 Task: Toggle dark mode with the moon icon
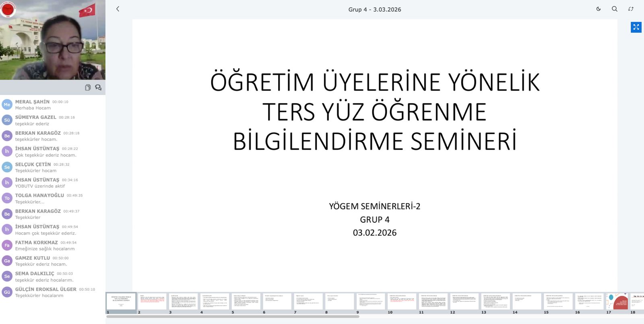(x=599, y=9)
